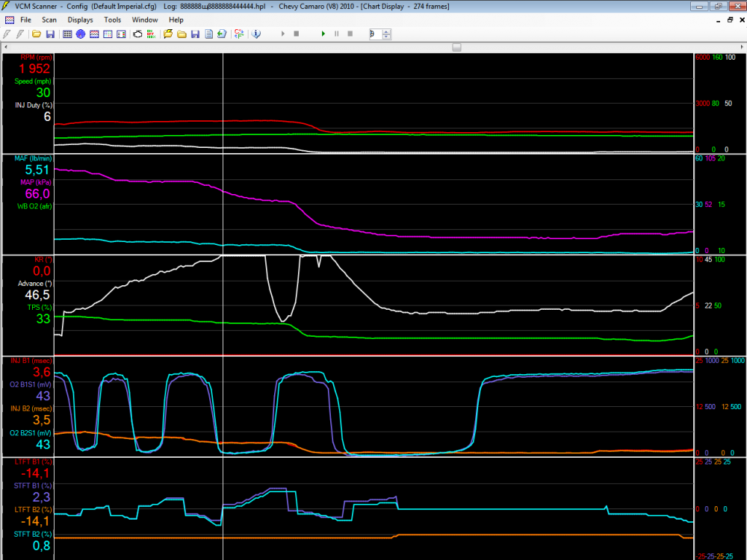Click the save log floppy icon

[194, 34]
